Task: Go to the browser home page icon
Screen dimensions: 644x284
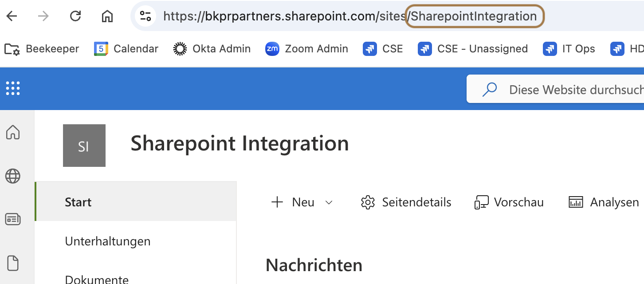Action: pyautogui.click(x=107, y=16)
